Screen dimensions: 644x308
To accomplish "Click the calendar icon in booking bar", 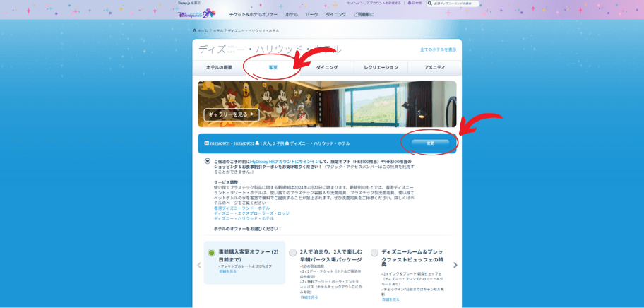I will [207, 143].
